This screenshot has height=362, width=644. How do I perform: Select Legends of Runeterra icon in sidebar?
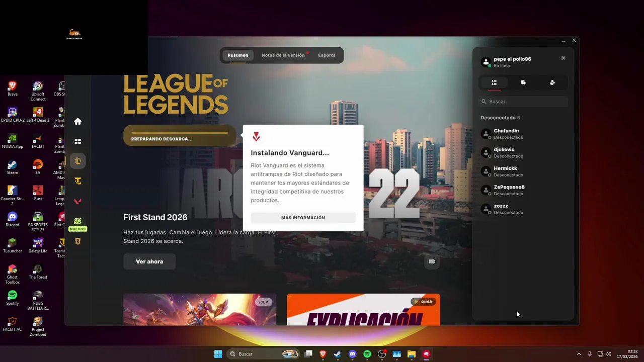click(77, 241)
